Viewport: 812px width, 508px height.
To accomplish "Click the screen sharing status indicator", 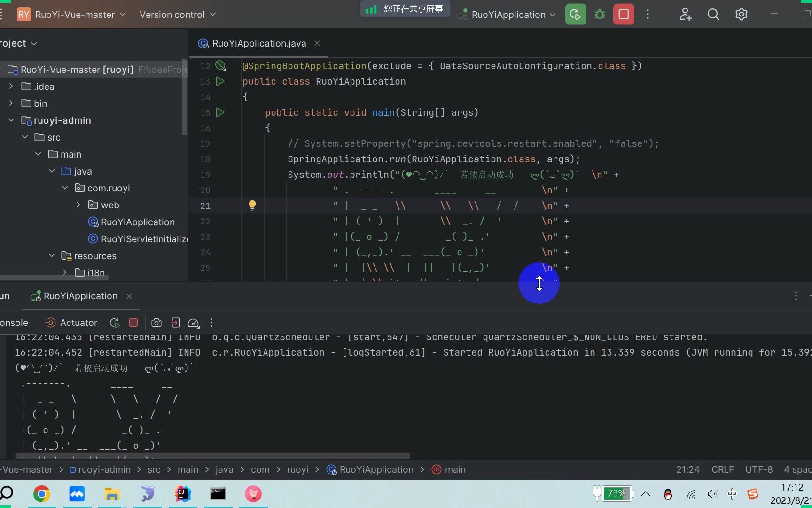I will click(405, 9).
